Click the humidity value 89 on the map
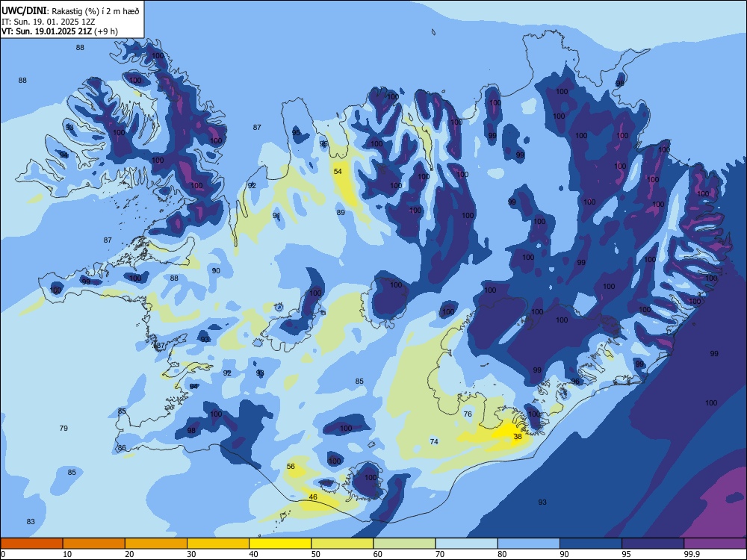747x560 pixels. [x=341, y=213]
